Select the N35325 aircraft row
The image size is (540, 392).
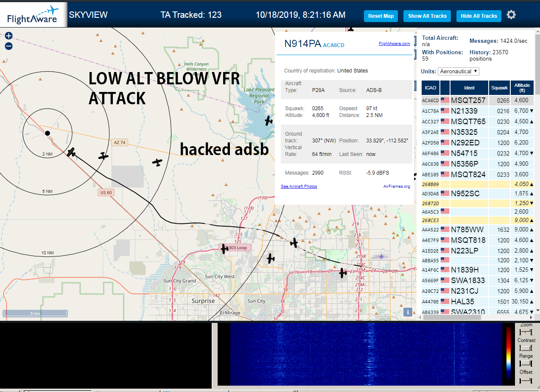click(x=478, y=132)
